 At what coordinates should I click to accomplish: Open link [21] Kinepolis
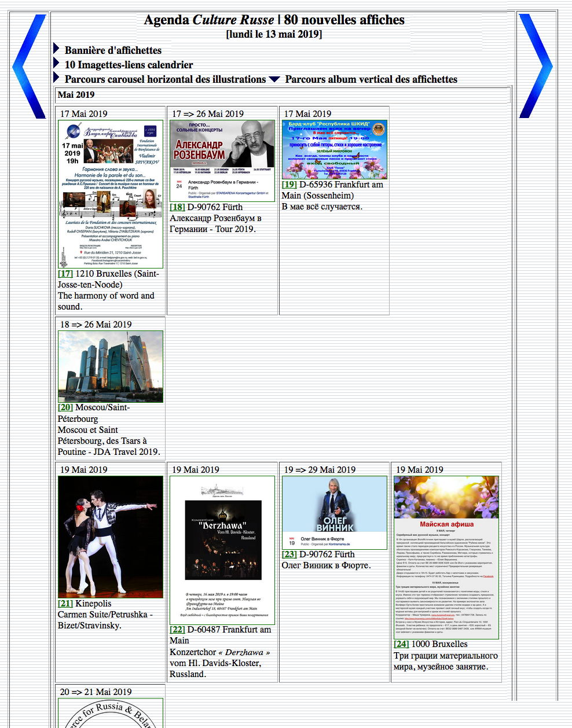pos(65,604)
